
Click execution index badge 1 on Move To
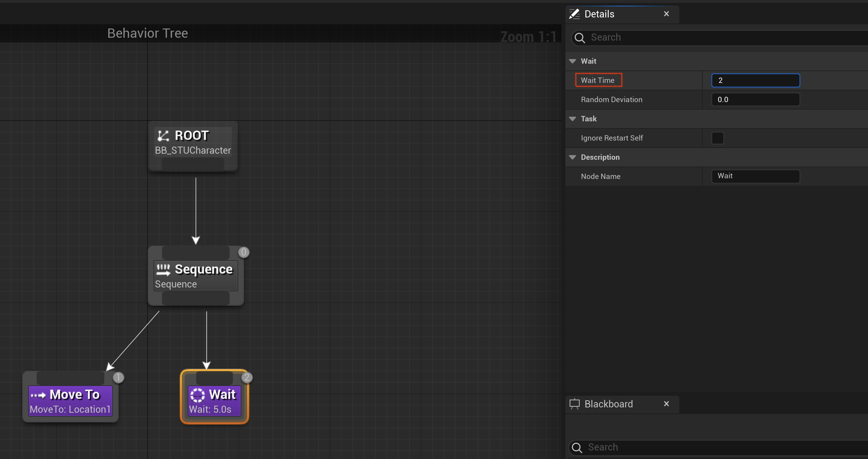coord(118,378)
